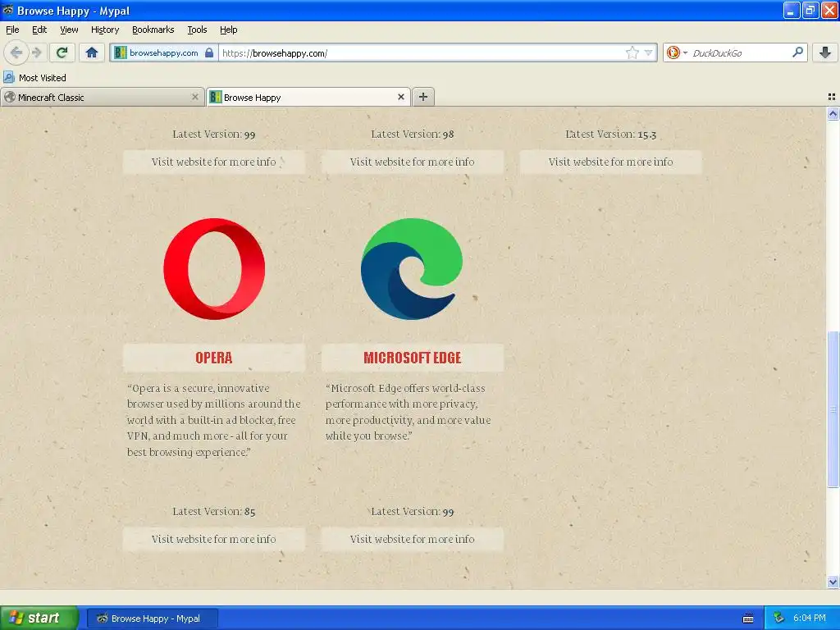Open the tab groups grid icon
The width and height of the screenshot is (840, 630).
click(832, 97)
